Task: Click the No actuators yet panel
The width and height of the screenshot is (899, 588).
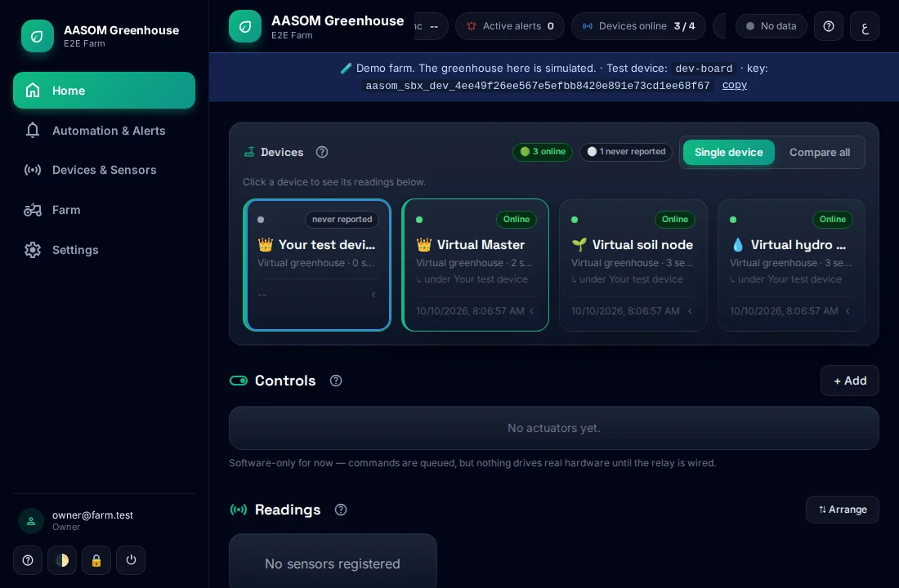Action: click(x=554, y=428)
